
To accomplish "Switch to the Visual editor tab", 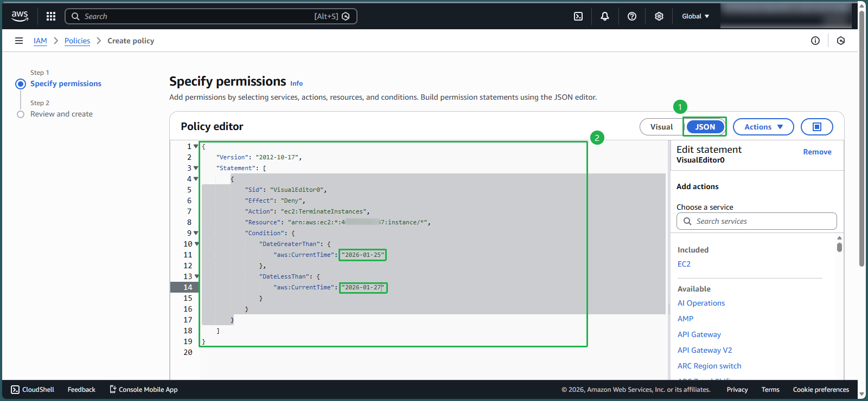I will click(661, 127).
